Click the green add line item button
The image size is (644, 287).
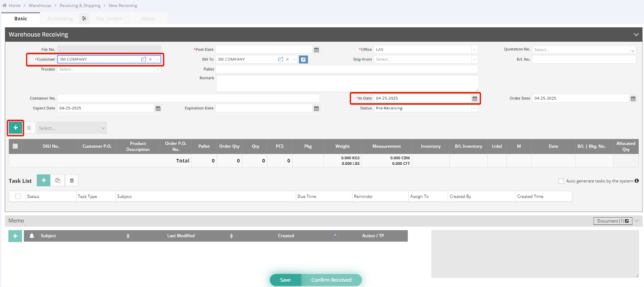[16, 128]
